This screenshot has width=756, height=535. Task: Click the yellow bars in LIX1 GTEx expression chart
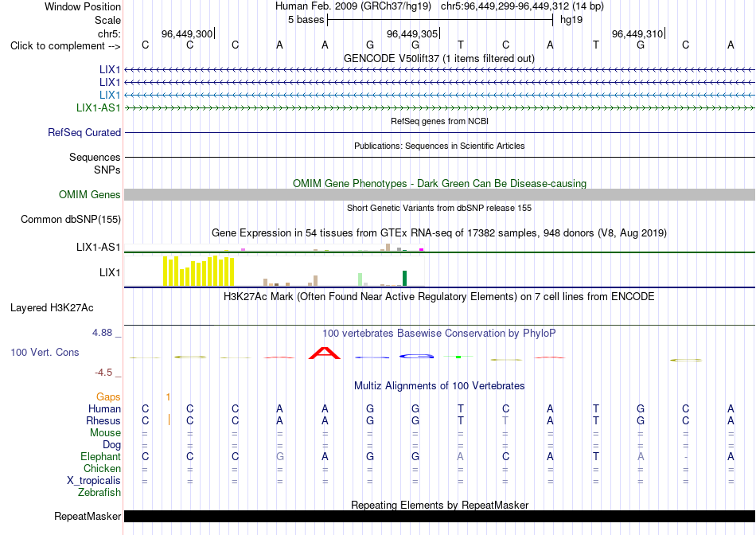(199, 271)
